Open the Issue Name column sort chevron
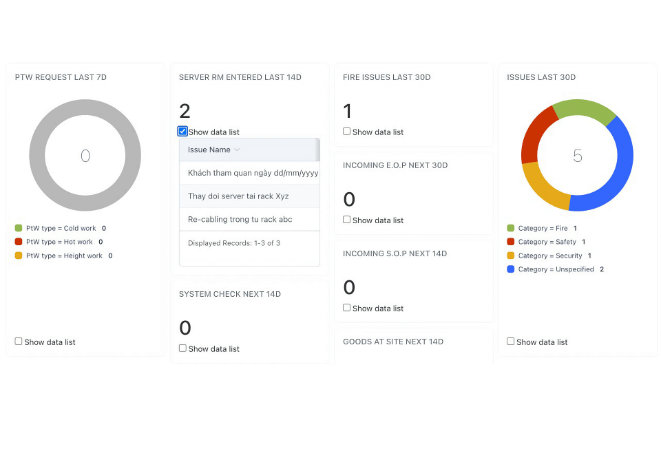 [237, 150]
